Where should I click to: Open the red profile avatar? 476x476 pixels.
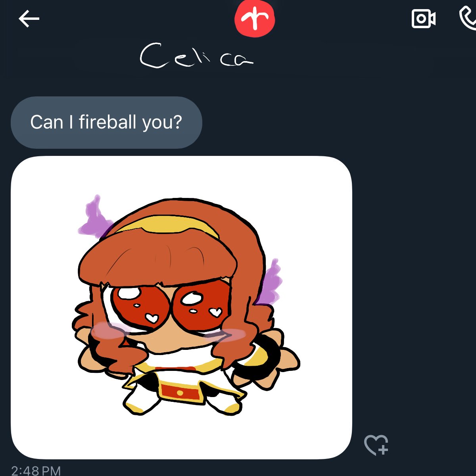(x=255, y=18)
